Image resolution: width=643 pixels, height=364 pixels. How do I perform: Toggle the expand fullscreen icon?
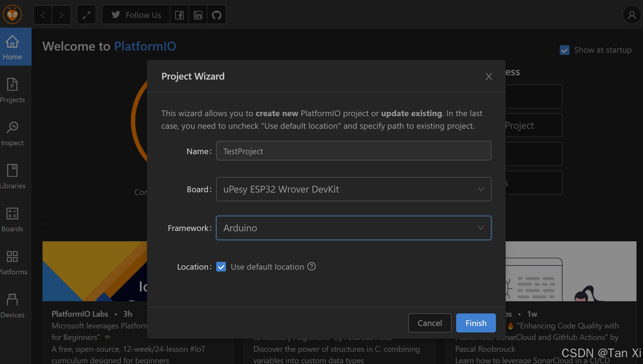click(x=86, y=15)
